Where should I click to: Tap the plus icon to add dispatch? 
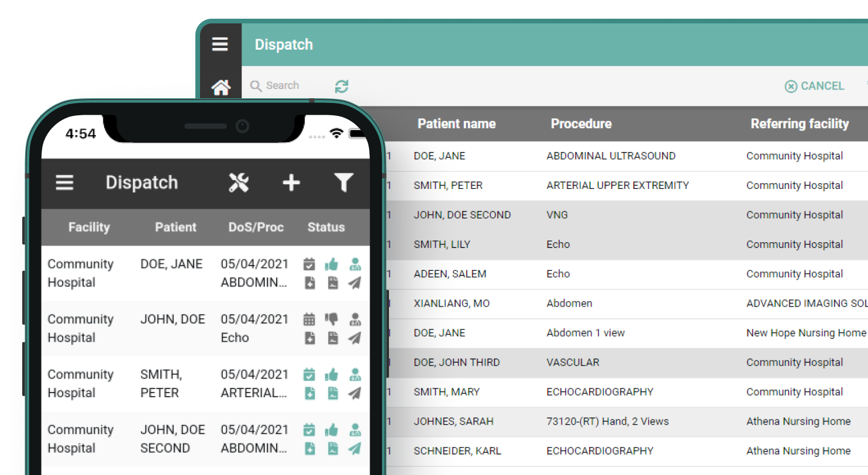[x=291, y=183]
